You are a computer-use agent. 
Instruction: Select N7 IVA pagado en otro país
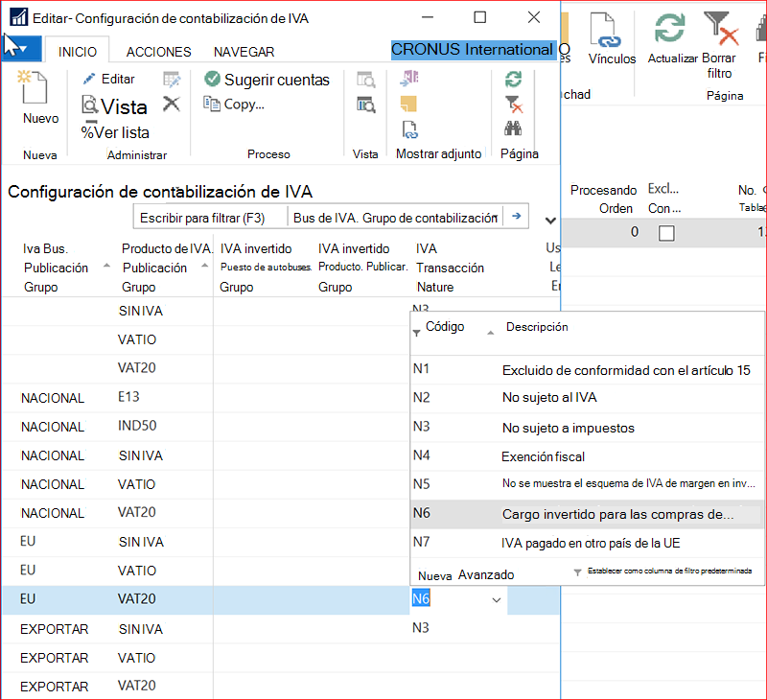pos(587,543)
